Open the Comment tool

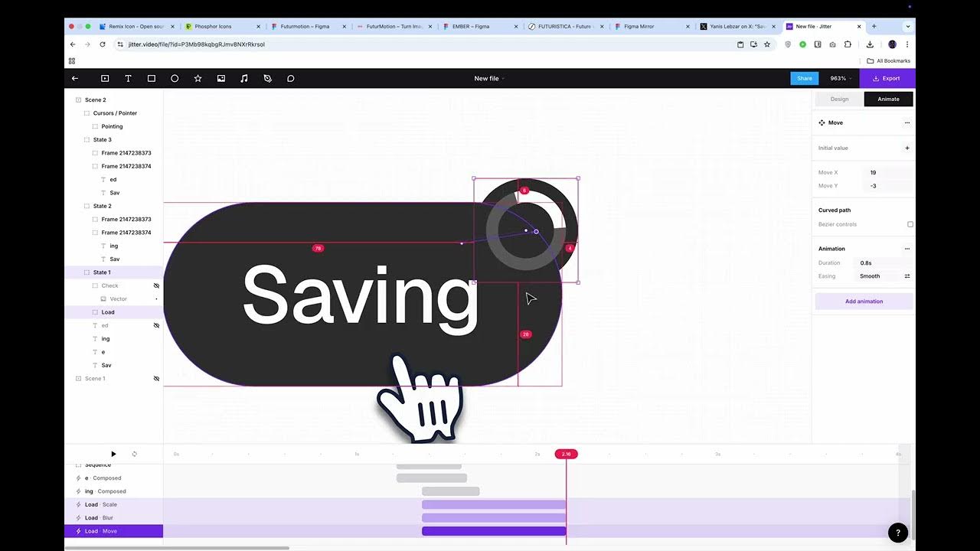(290, 78)
